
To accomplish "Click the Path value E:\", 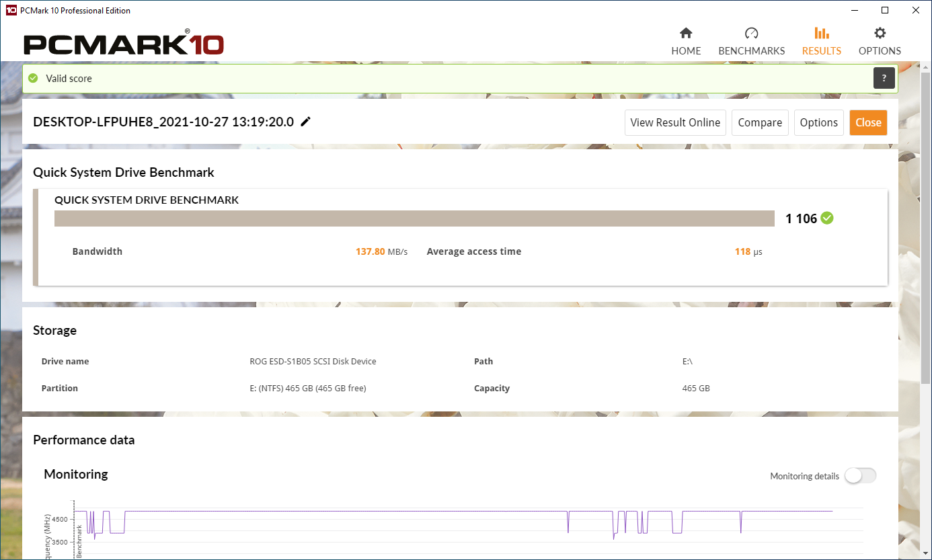I will [687, 362].
